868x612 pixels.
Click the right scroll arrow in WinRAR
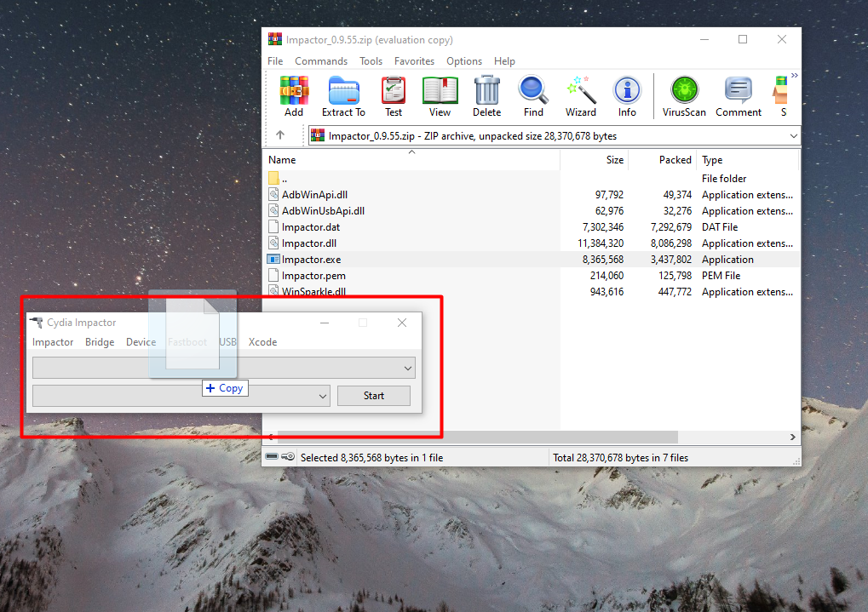[793, 438]
